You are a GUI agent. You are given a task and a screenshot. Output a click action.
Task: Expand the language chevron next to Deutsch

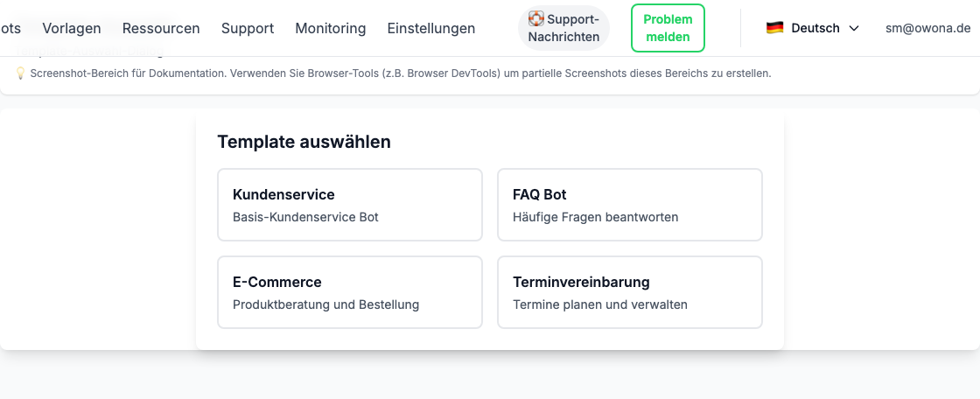click(x=854, y=28)
